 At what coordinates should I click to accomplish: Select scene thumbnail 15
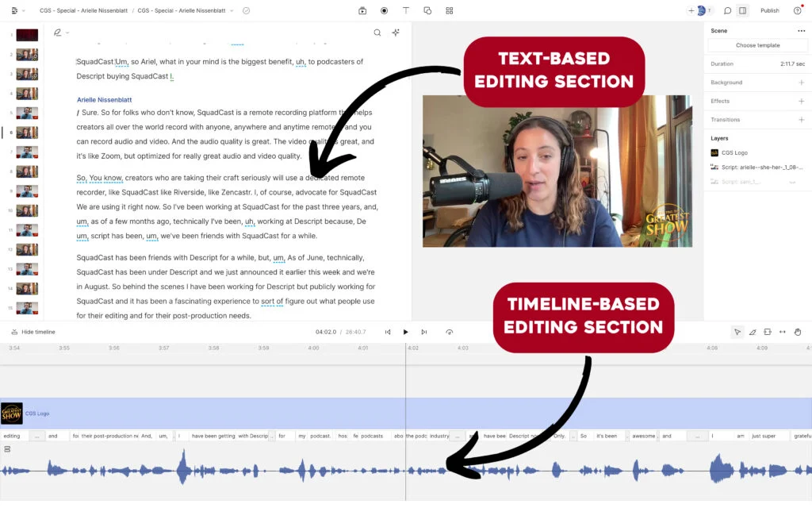point(27,308)
